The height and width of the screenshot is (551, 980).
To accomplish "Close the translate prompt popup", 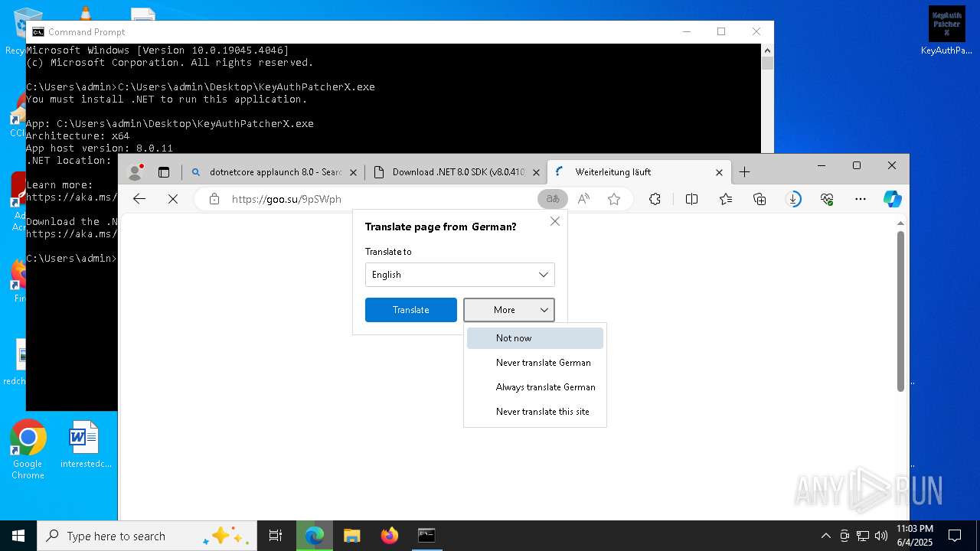I will click(555, 221).
